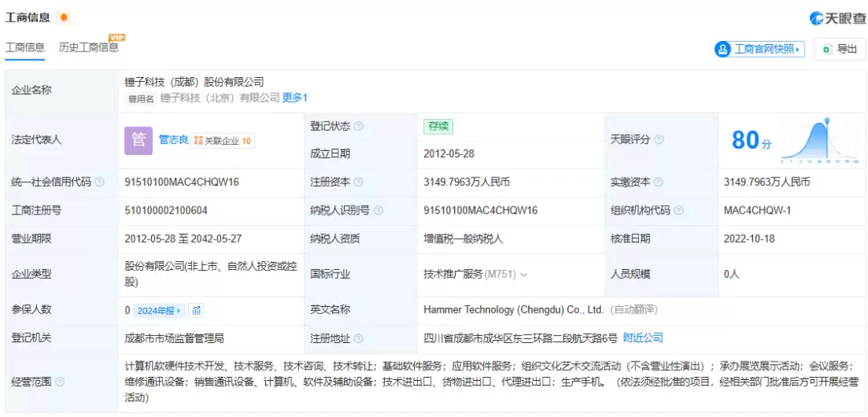Click help icon next to 天眼评分
The height and width of the screenshot is (417, 868).
(x=659, y=140)
